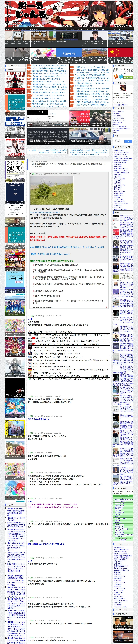
Task: Open headline おそらく糖尿病なんやが
Action: click(x=84, y=86)
